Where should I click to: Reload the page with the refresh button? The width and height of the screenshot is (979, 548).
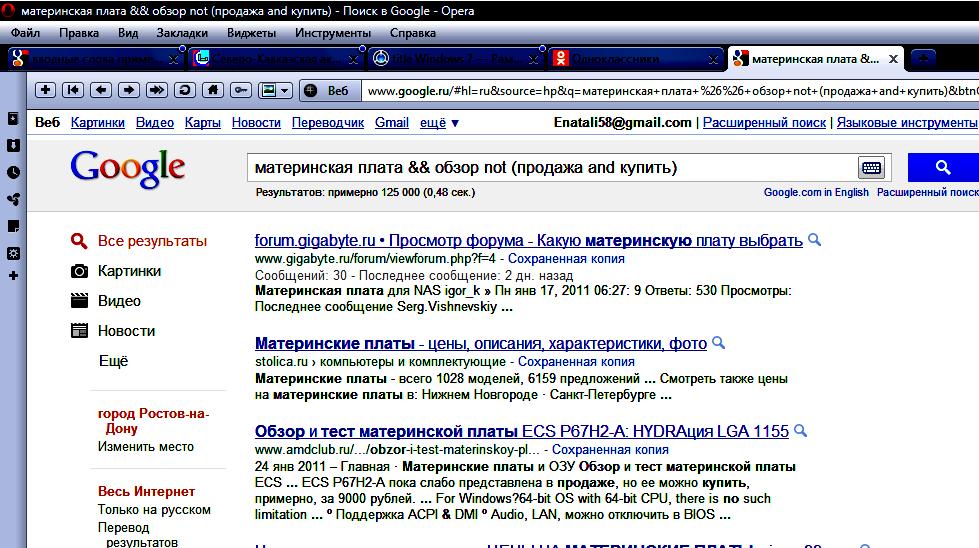point(185,90)
